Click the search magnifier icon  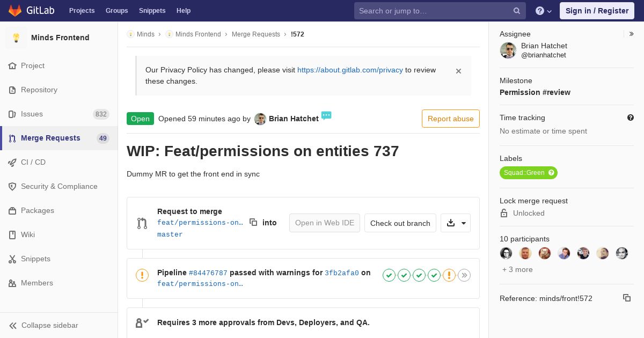pyautogui.click(x=517, y=11)
